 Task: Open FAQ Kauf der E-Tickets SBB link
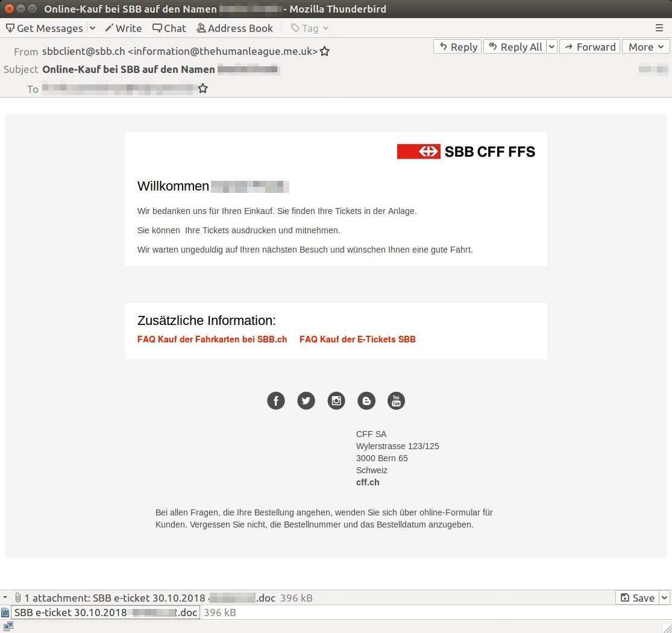click(357, 339)
